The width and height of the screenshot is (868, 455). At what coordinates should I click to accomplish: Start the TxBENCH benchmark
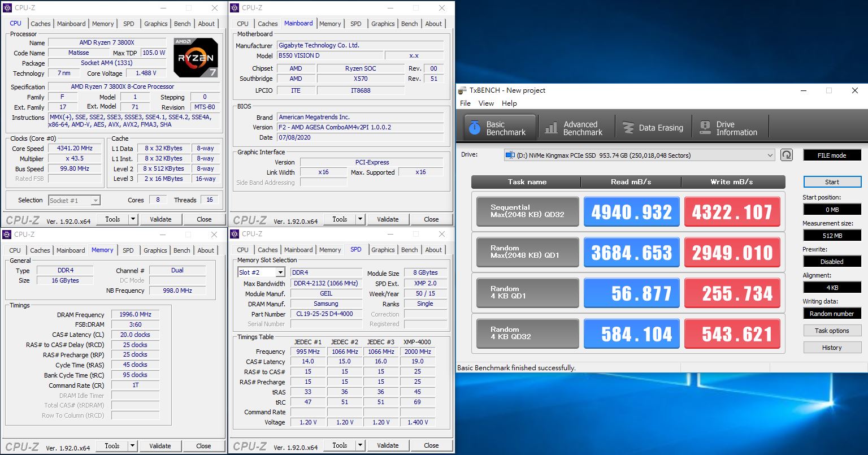click(832, 182)
